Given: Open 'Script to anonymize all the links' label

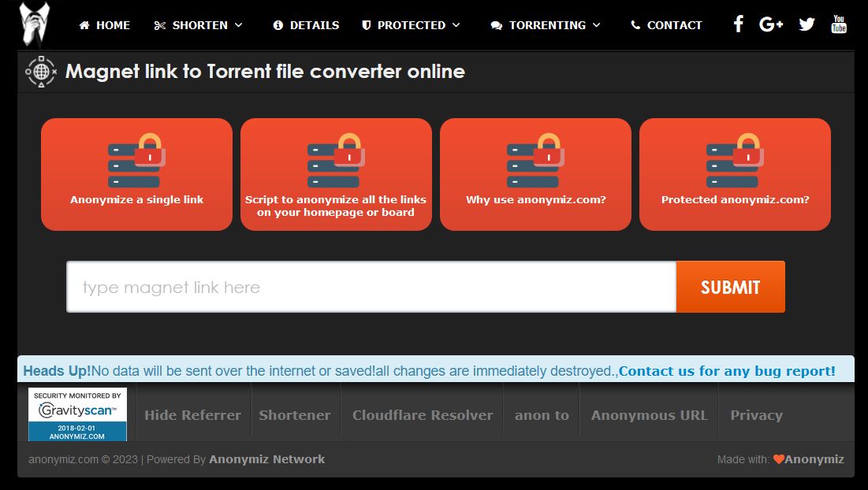Looking at the screenshot, I should 336,206.
